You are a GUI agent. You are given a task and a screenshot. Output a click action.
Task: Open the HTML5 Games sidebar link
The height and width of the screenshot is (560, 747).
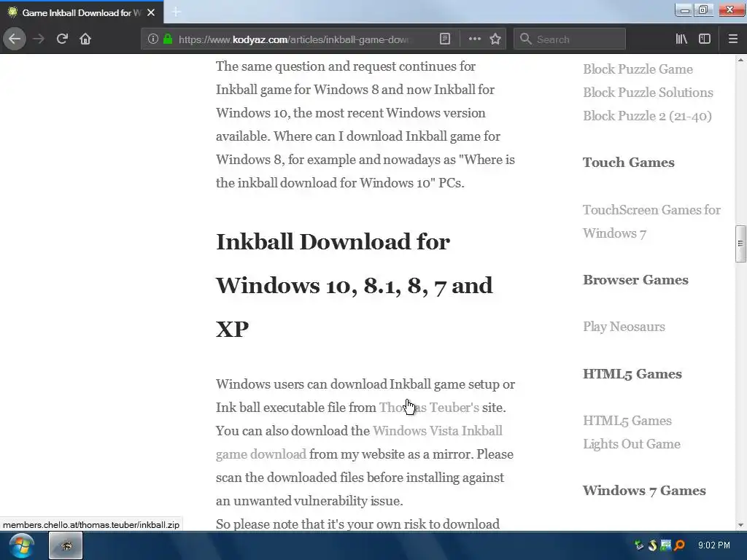(x=627, y=421)
